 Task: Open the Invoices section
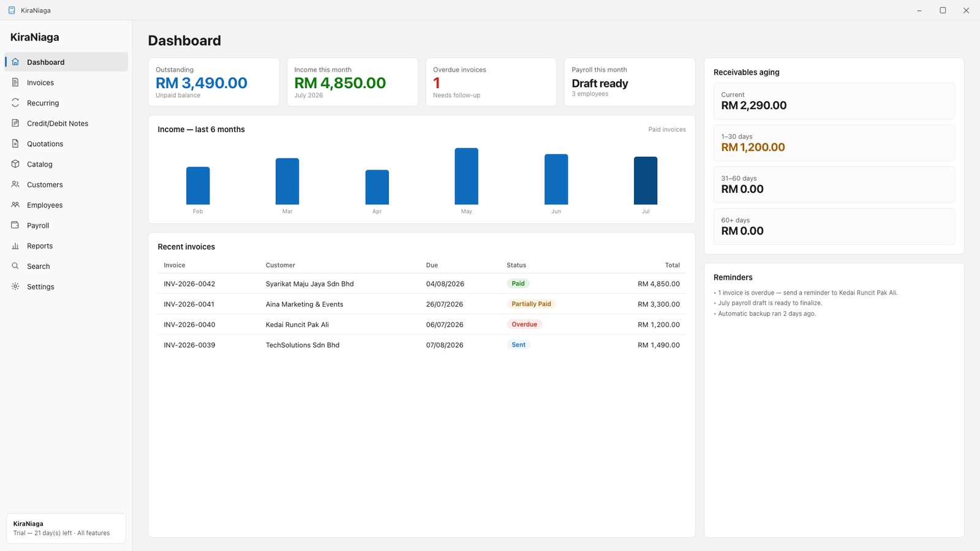point(66,83)
